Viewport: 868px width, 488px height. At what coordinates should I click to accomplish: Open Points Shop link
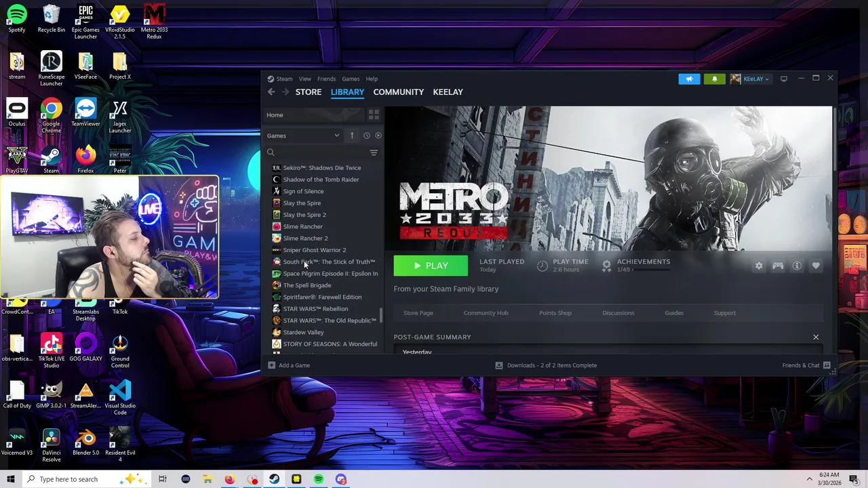(555, 313)
